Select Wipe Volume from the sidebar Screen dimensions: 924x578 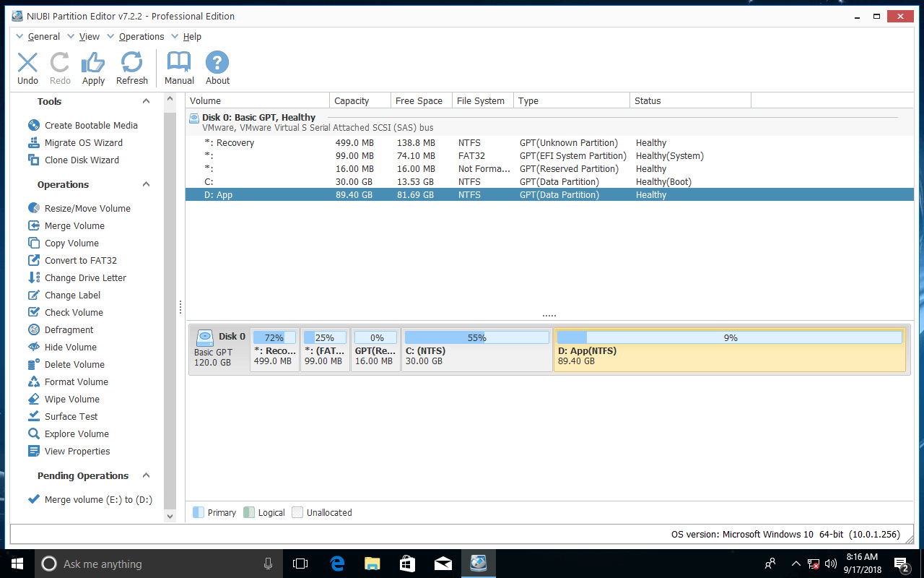pyautogui.click(x=69, y=399)
